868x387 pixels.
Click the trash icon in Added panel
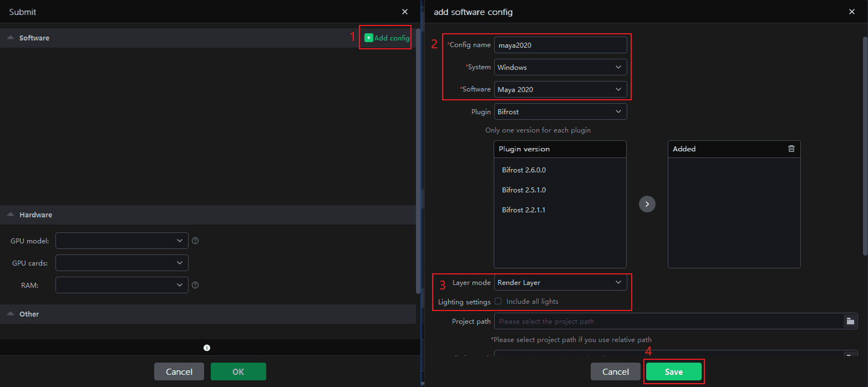(x=791, y=149)
